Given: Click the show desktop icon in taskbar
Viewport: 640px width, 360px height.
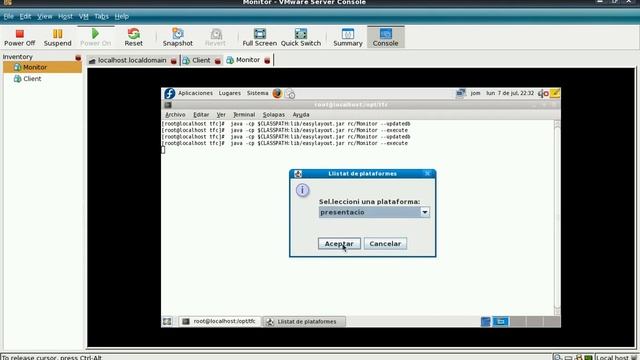Looking at the screenshot, I should click(167, 322).
